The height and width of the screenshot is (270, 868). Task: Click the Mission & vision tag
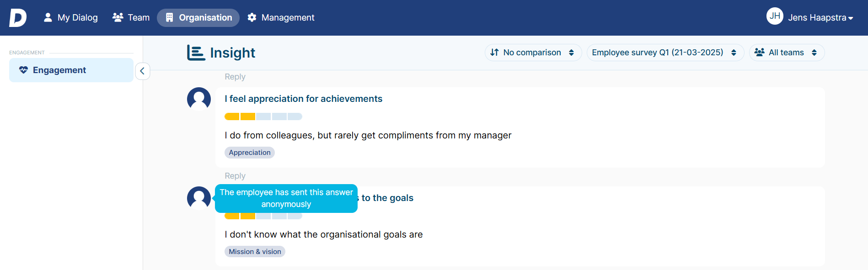(255, 252)
